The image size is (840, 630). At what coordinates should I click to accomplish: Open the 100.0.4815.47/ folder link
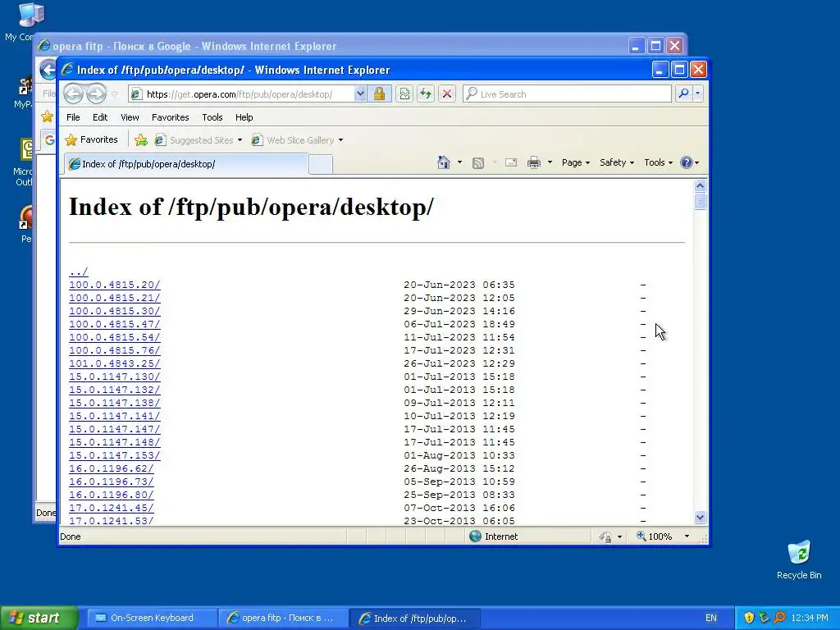pyautogui.click(x=115, y=324)
